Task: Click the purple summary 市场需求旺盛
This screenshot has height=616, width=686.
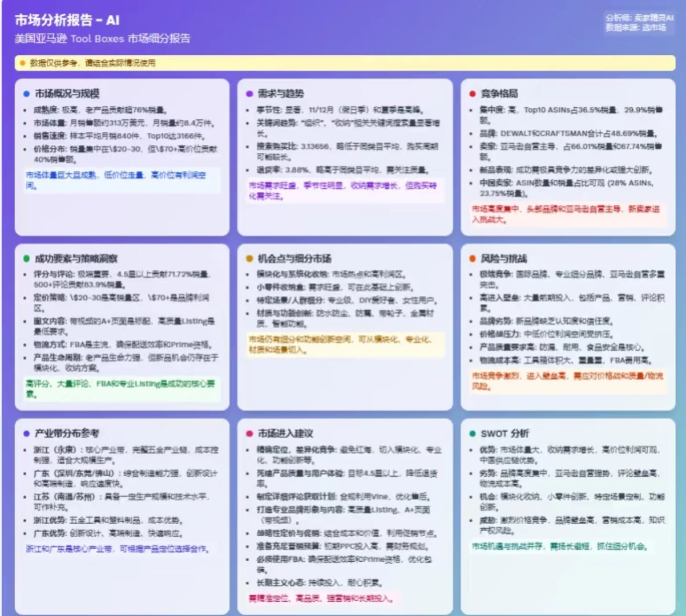Action: coord(342,191)
